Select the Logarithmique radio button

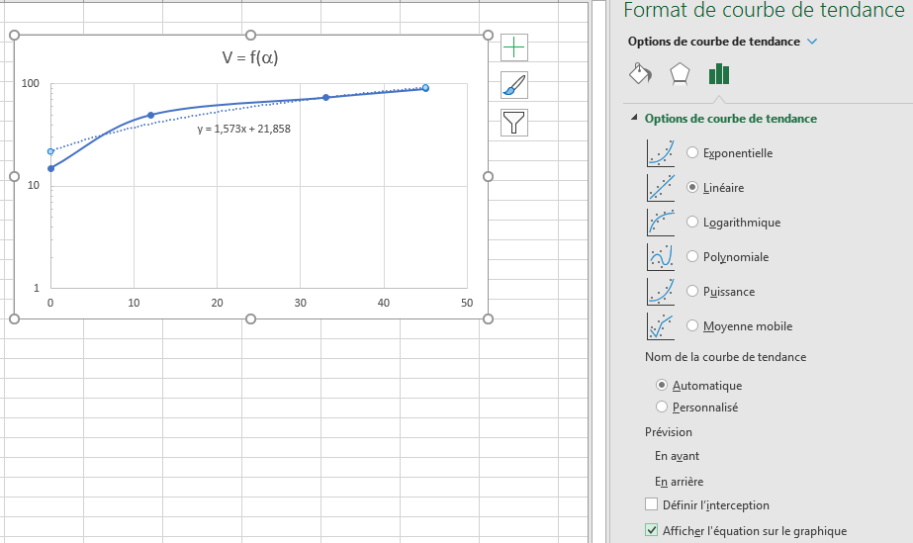click(693, 222)
